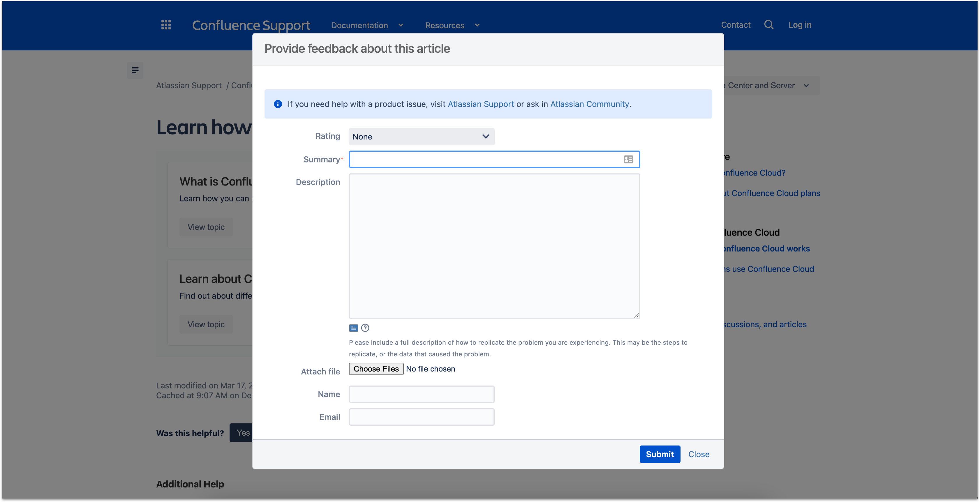
Task: Click the Atlassian Community link
Action: coord(589,103)
